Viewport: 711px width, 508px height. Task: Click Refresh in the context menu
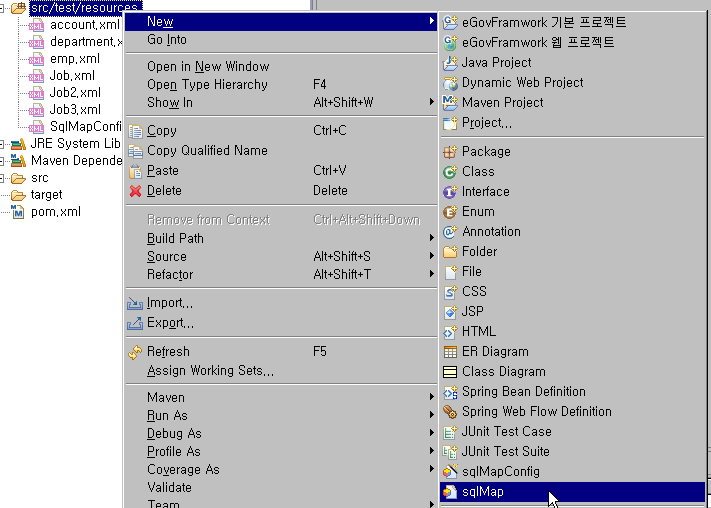tap(168, 352)
